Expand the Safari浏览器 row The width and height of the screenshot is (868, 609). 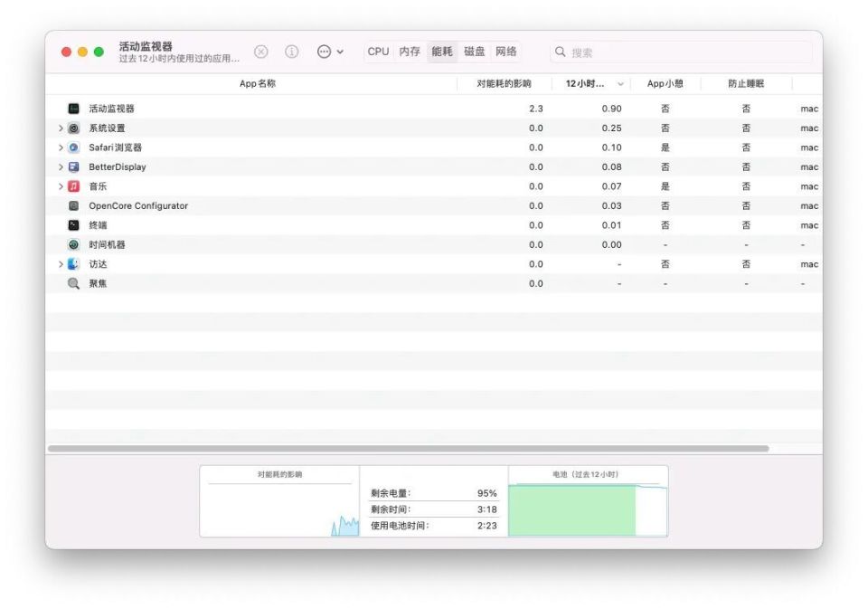point(61,147)
